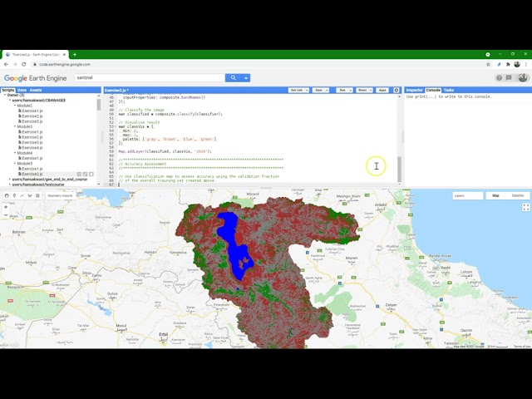Open the search options dropdown arrow
The height and width of the screenshot is (399, 532).
tap(246, 77)
